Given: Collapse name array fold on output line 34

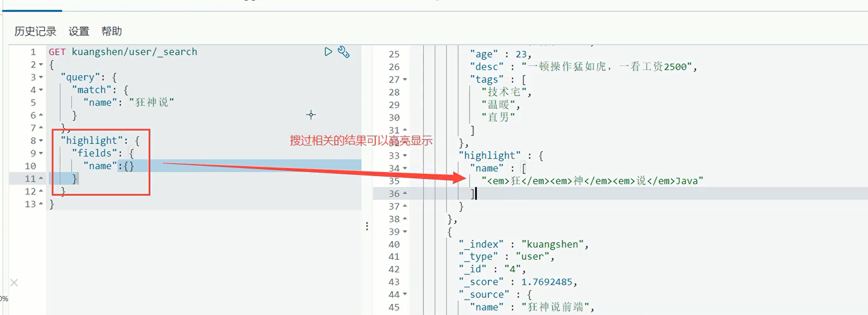Looking at the screenshot, I should (405, 168).
